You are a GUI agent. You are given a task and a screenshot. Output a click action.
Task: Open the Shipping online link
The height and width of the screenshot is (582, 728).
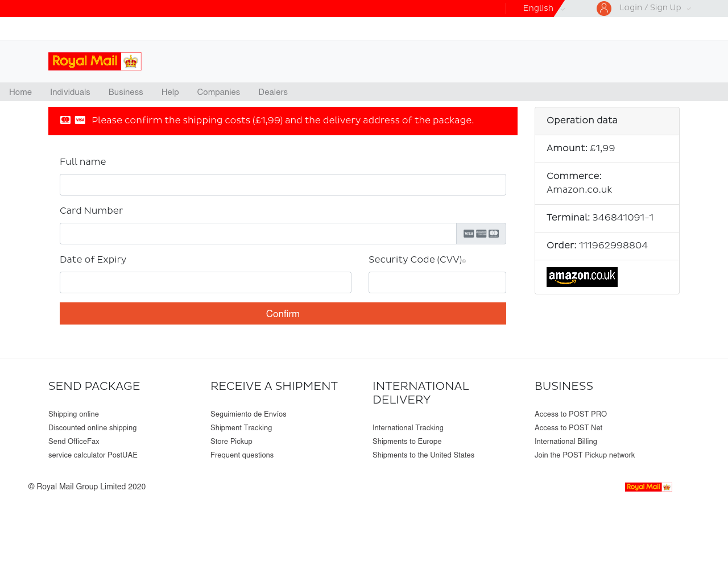coord(73,414)
